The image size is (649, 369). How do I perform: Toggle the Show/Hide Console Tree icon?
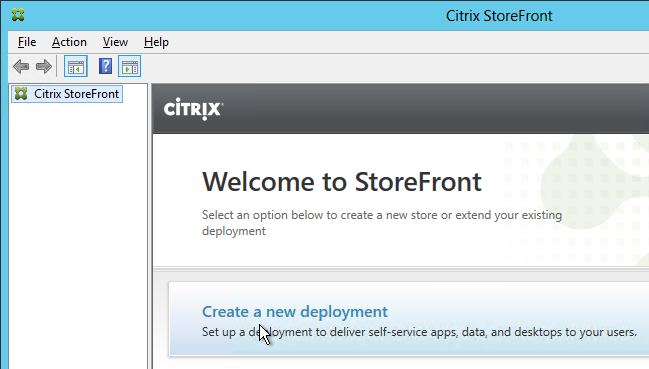76,66
